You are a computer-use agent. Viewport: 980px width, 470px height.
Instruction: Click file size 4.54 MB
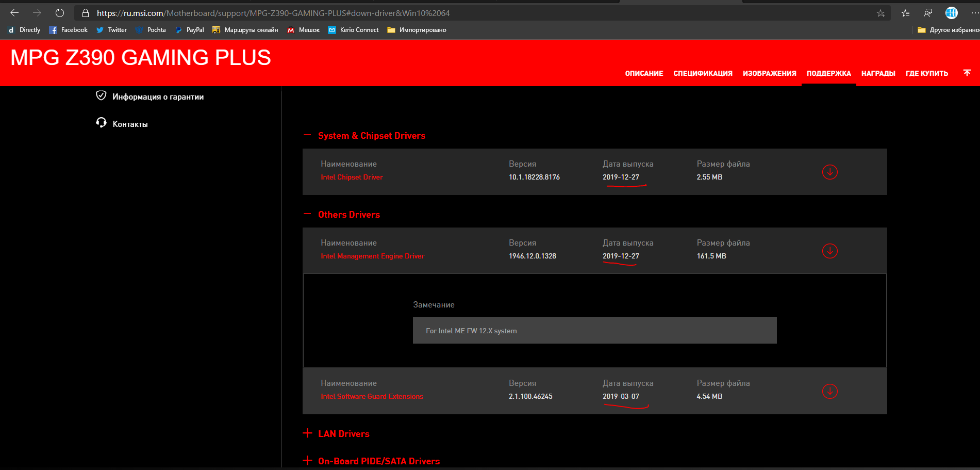point(709,396)
